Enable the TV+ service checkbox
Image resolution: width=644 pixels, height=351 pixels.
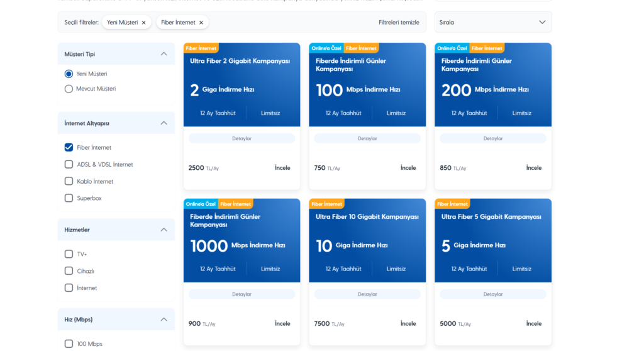point(69,254)
